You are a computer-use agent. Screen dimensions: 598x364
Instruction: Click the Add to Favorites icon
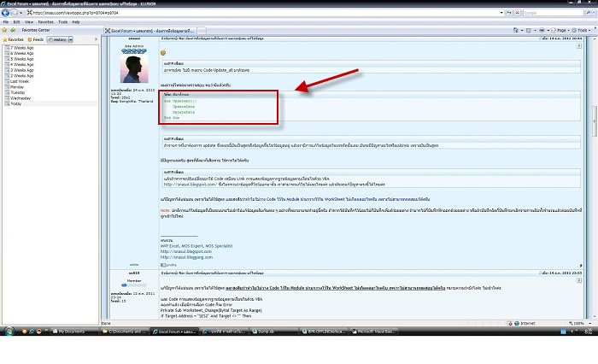14,31
